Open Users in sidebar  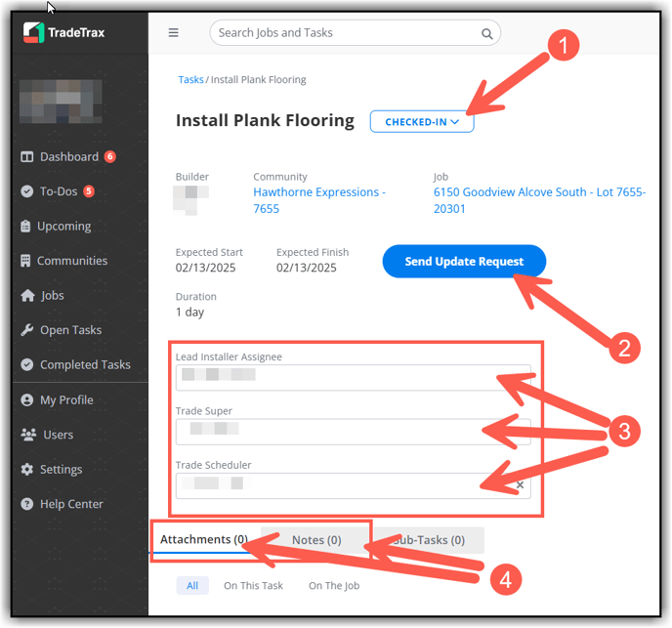[x=58, y=435]
